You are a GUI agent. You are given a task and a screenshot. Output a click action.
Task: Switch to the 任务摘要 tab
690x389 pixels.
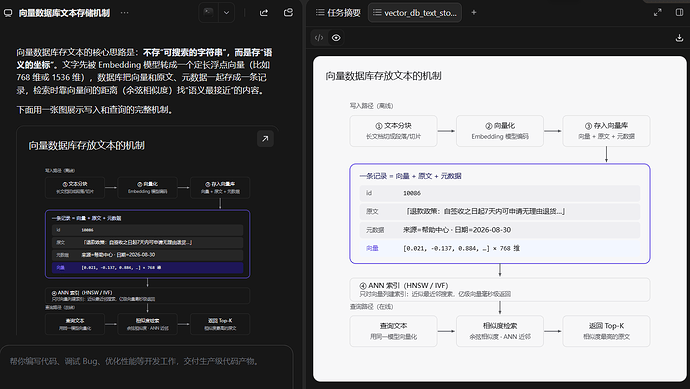tap(338, 13)
